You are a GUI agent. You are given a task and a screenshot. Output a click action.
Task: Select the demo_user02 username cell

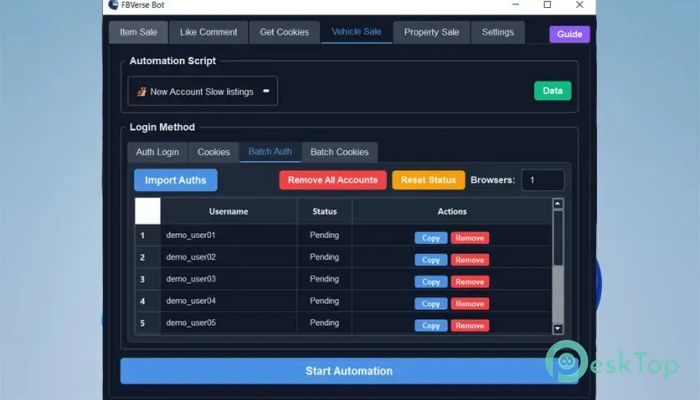[x=229, y=257]
